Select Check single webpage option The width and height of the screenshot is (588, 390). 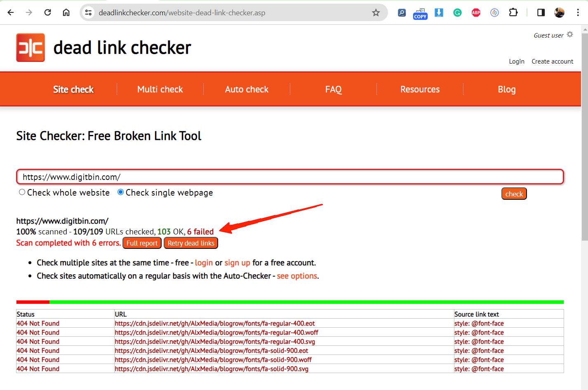120,192
